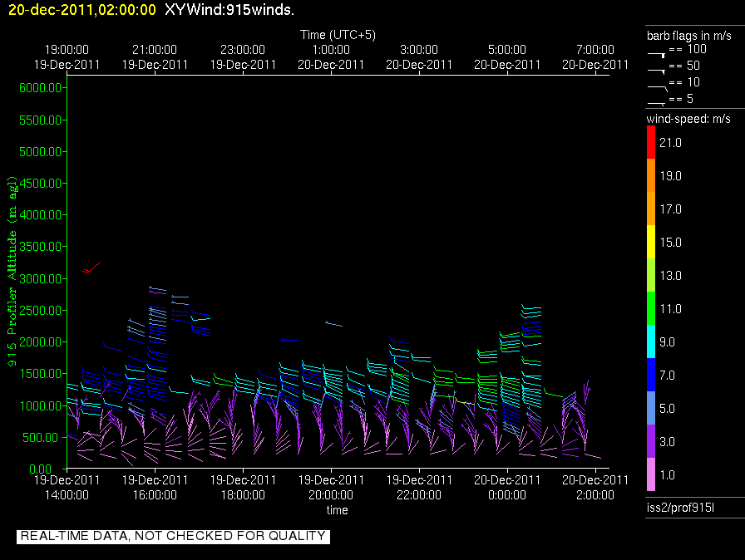Click the green 11.0 wind-speed color band

pyautogui.click(x=651, y=308)
